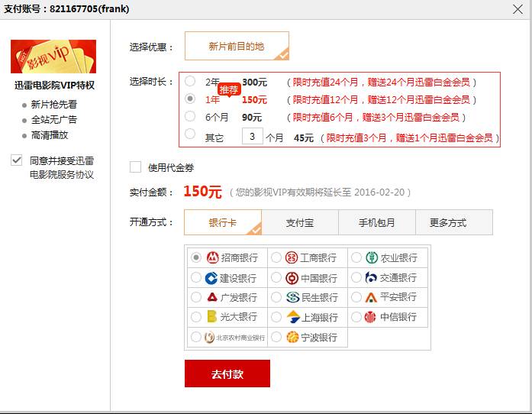Select 光大银行 radio button
Image resolution: width=532 pixels, height=414 pixels.
click(x=196, y=317)
